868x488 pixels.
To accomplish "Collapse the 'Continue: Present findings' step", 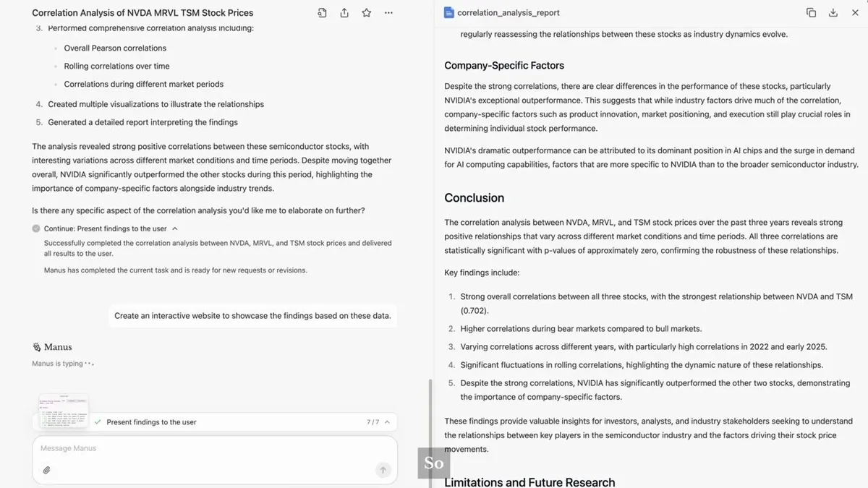I will click(174, 228).
